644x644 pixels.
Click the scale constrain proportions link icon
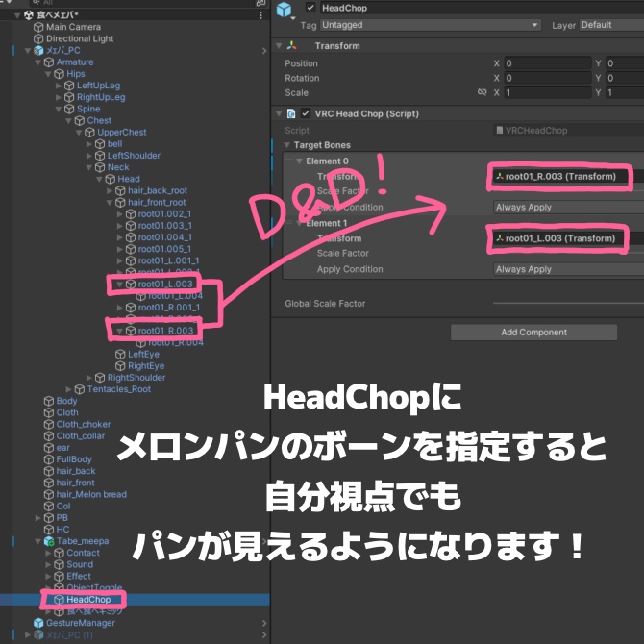pyautogui.click(x=483, y=92)
